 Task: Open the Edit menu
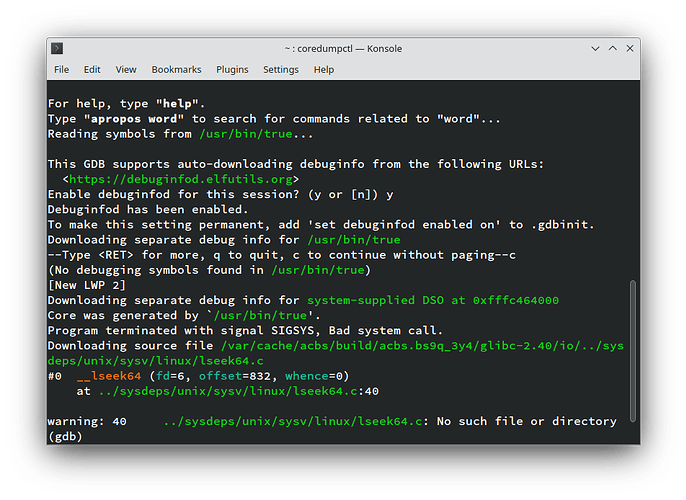click(x=92, y=70)
